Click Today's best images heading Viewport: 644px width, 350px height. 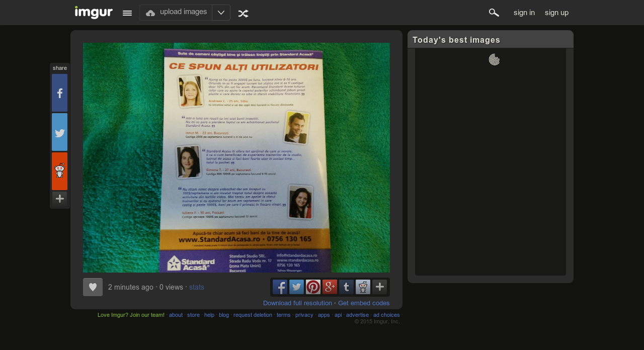(x=456, y=40)
